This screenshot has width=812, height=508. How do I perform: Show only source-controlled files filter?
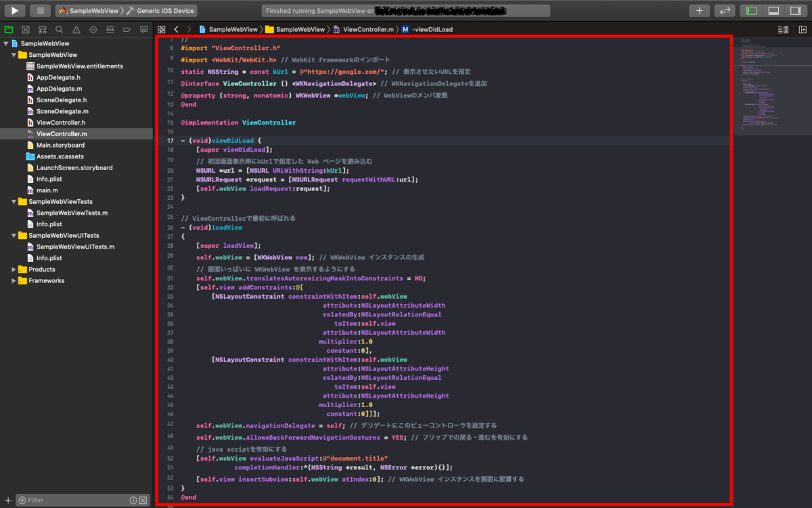142,500
